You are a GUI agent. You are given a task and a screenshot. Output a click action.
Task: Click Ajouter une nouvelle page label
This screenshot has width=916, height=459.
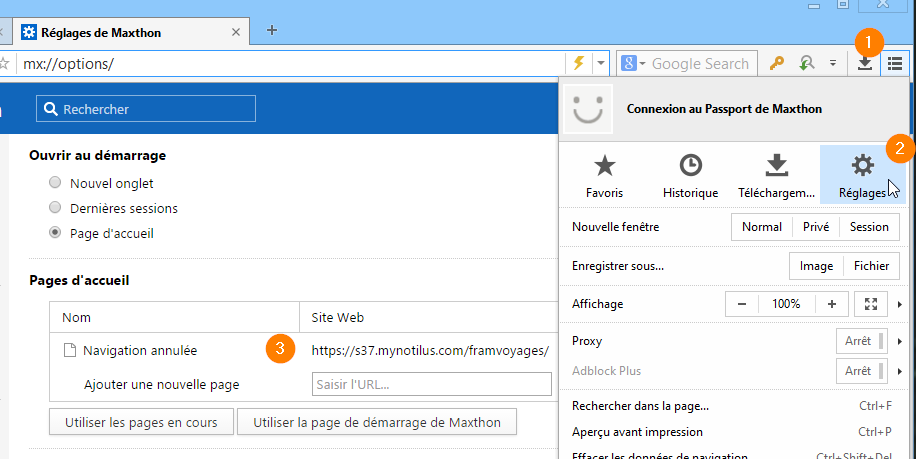162,384
